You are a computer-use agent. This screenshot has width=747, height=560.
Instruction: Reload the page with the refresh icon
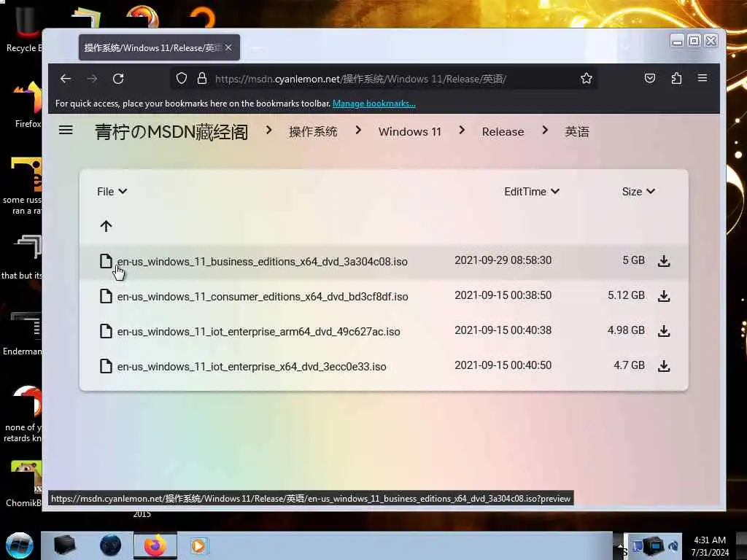click(x=118, y=79)
